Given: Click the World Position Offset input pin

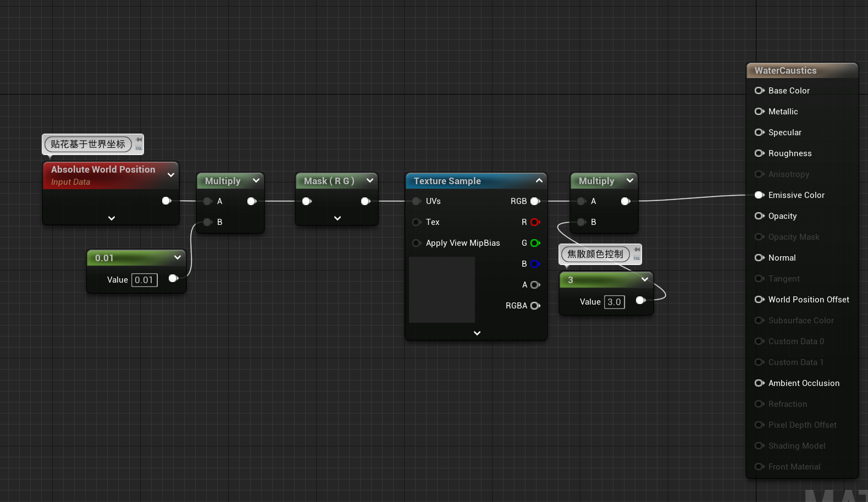Looking at the screenshot, I should pyautogui.click(x=760, y=300).
